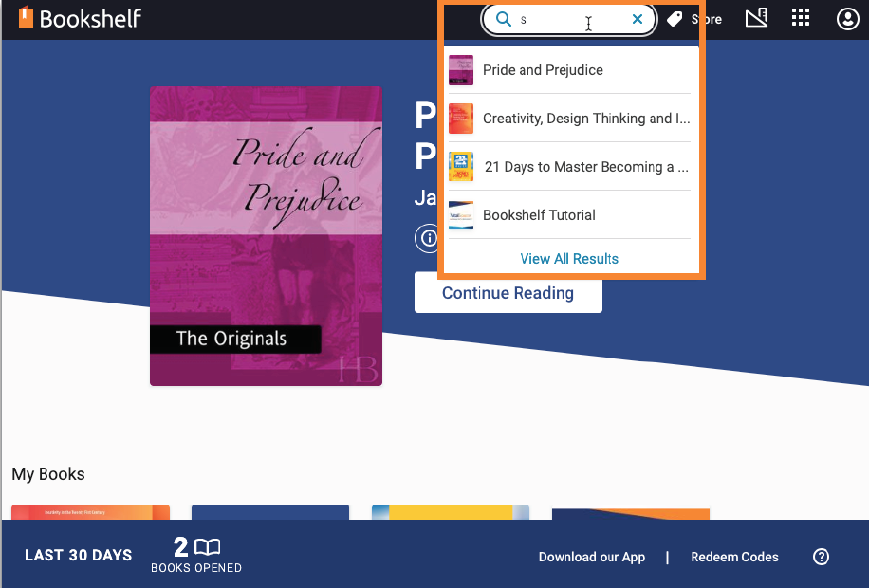
Task: Open the Store tag icon
Action: pyautogui.click(x=675, y=19)
